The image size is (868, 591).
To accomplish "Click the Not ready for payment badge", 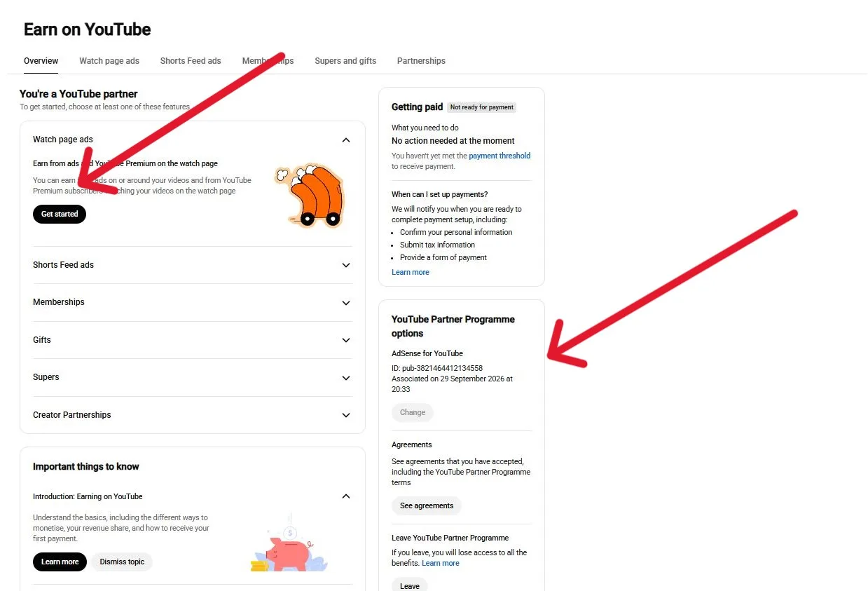I will point(482,107).
